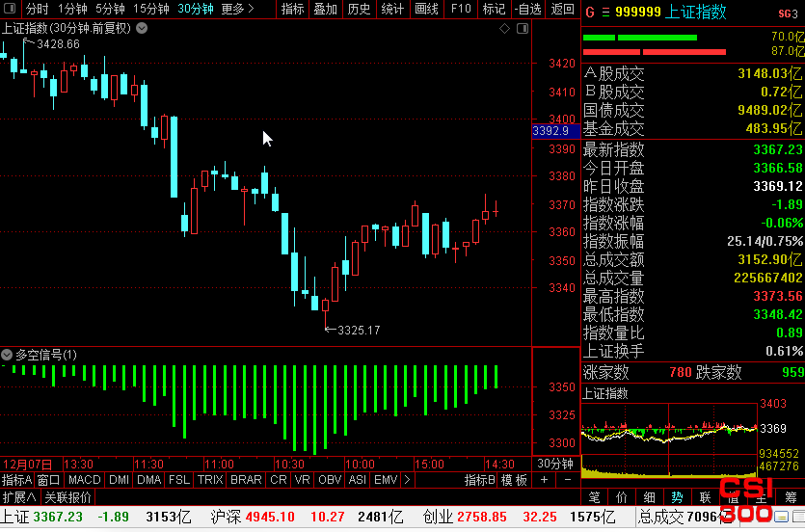Select the 细 tab in side panel
Screen dimensions: 805x532
[650, 496]
